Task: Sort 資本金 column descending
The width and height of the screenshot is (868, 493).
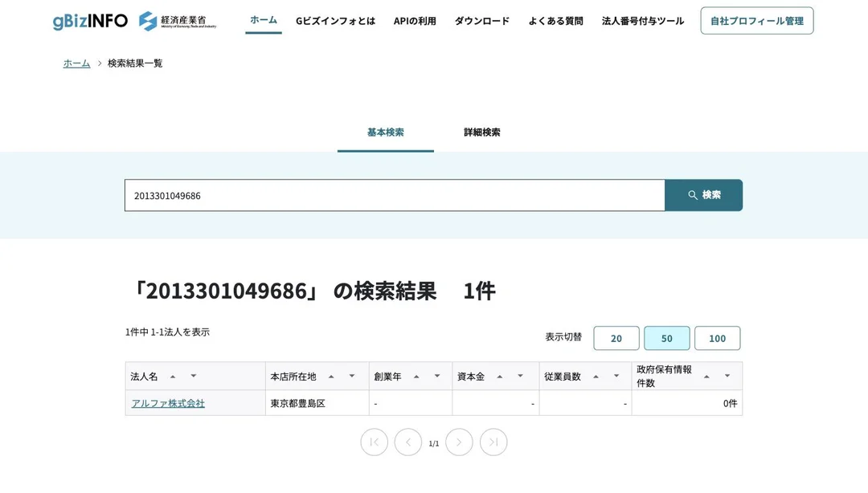Action: [520, 377]
